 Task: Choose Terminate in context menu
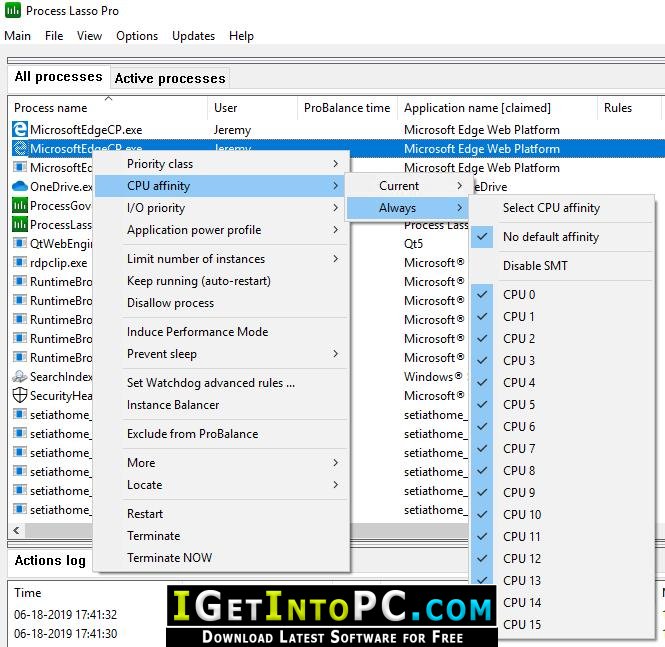(x=221, y=536)
